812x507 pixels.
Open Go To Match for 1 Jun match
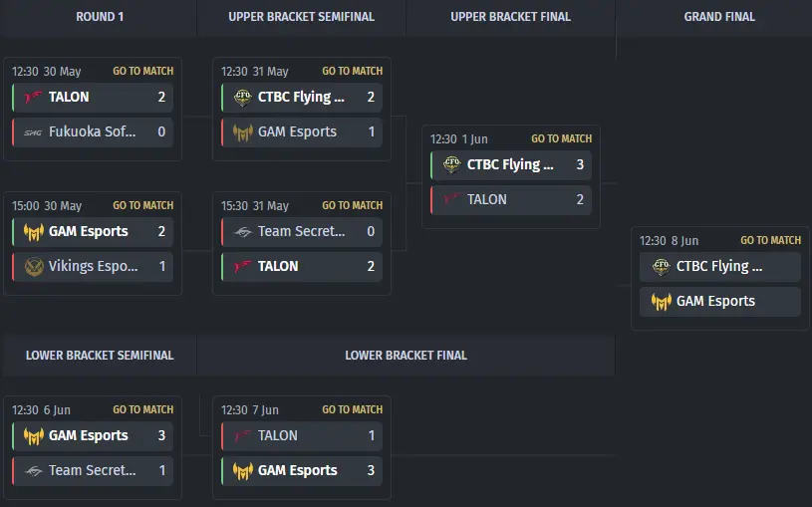561,138
